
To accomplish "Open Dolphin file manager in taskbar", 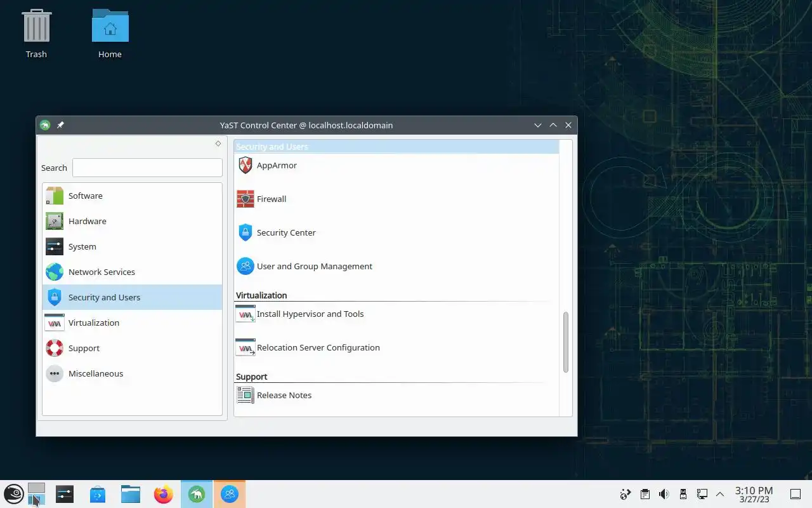I will (x=131, y=494).
